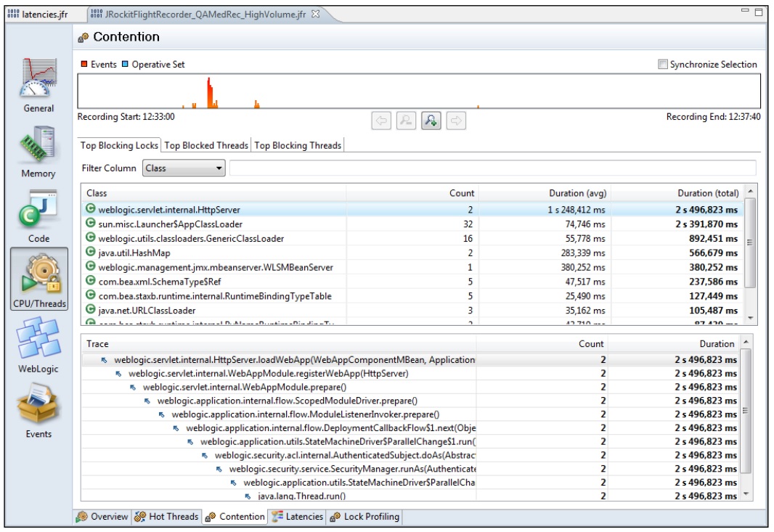Select the sun.misc.Launcher$AppClassLoader row

point(170,224)
